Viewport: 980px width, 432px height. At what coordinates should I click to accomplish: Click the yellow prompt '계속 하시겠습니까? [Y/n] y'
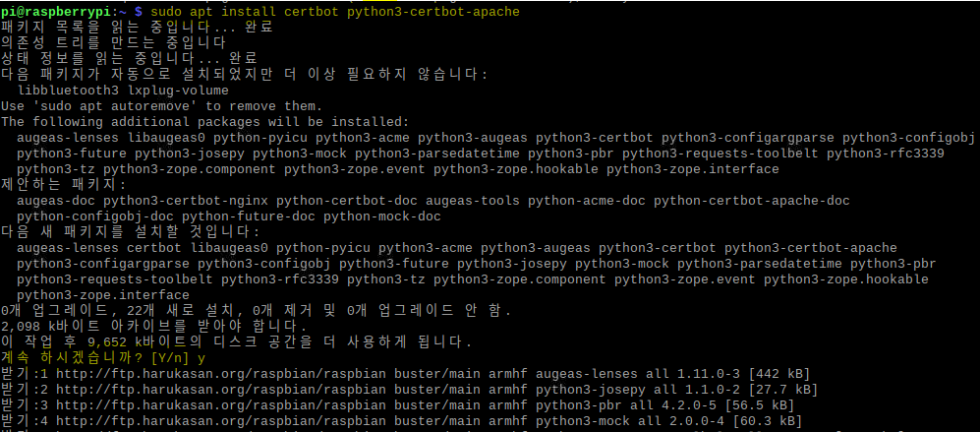103,358
